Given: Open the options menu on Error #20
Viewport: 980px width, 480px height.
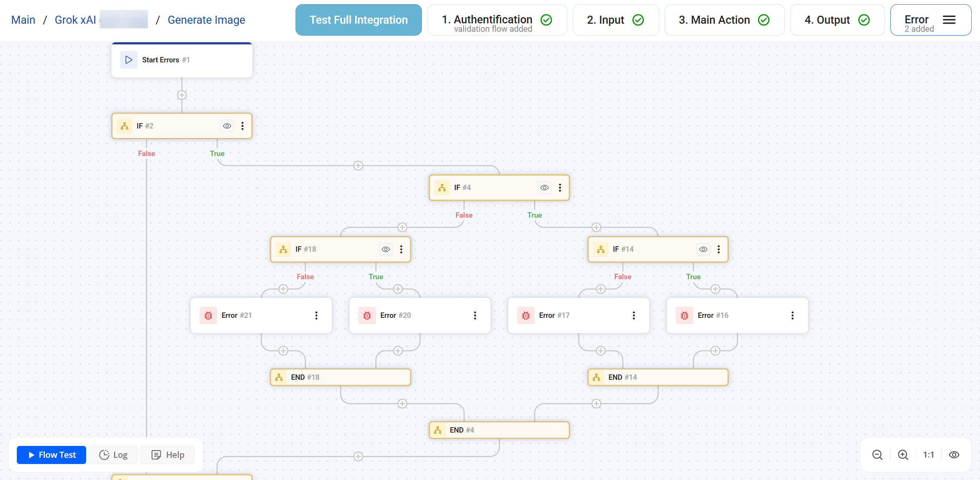Looking at the screenshot, I should point(475,315).
